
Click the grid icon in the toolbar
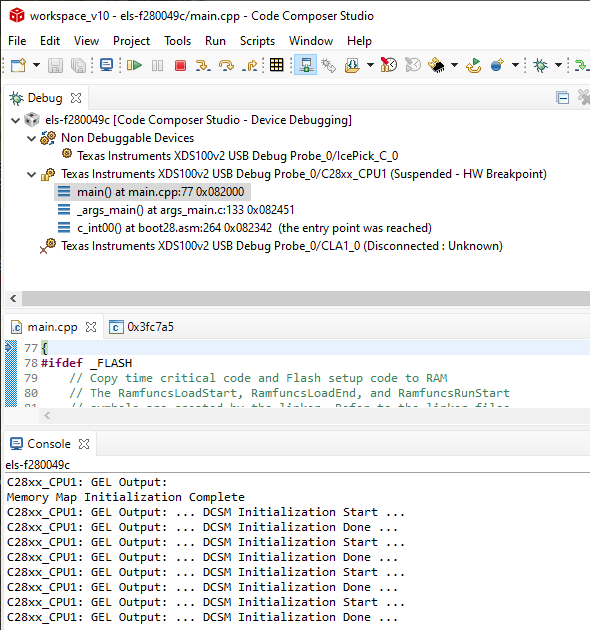[277, 65]
